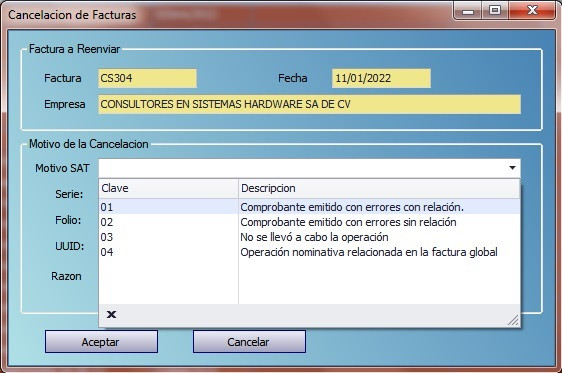This screenshot has height=373, width=562.
Task: Choose 'Comprobante emitido con errores sin relación'
Action: click(348, 222)
